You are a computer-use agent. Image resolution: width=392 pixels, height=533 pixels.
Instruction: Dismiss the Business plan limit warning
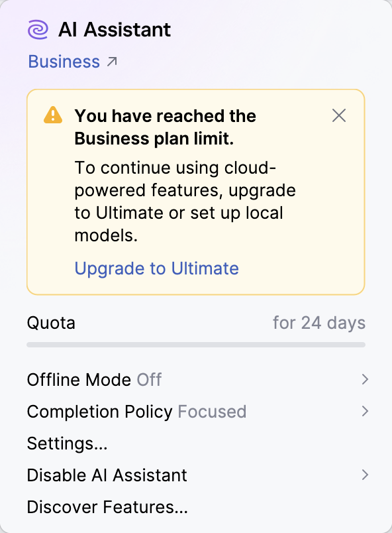tap(339, 115)
